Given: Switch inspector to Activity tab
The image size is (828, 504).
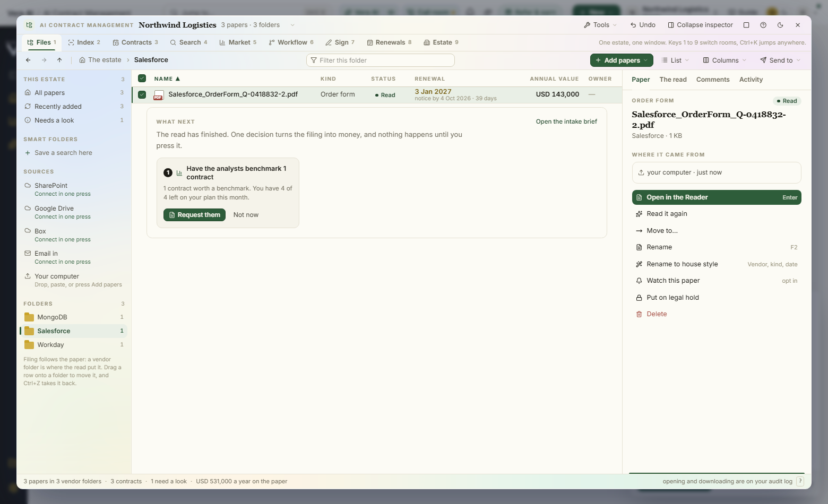Looking at the screenshot, I should coord(751,80).
